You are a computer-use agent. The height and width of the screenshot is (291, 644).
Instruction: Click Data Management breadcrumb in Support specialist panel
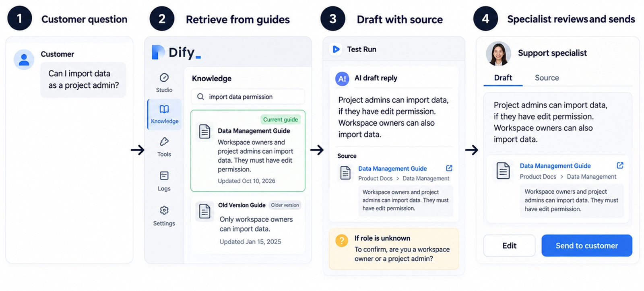[x=591, y=177]
